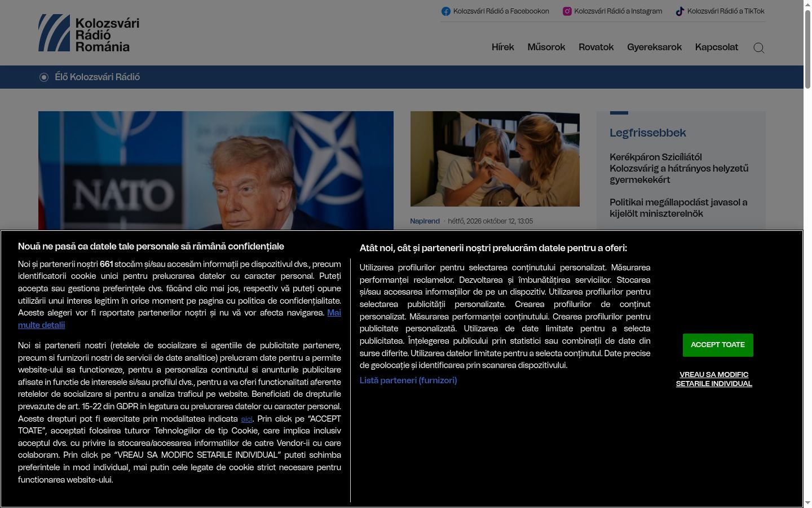Open Kolozsvári Rádió a TikTok link
812x508 pixels.
(726, 11)
